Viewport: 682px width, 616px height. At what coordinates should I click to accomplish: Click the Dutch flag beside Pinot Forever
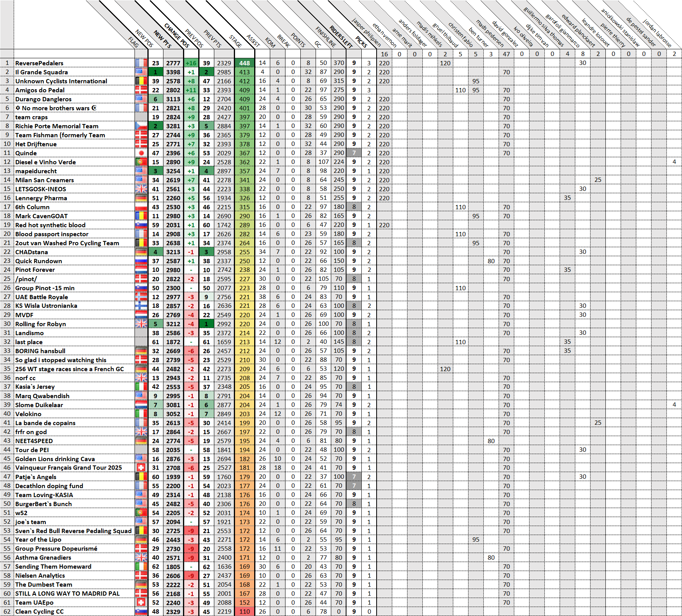pos(141,270)
